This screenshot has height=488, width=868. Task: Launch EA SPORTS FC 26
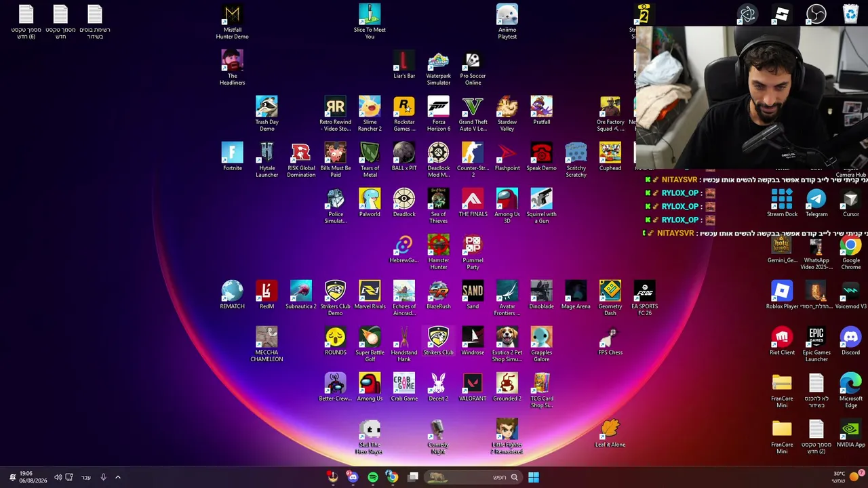644,298
